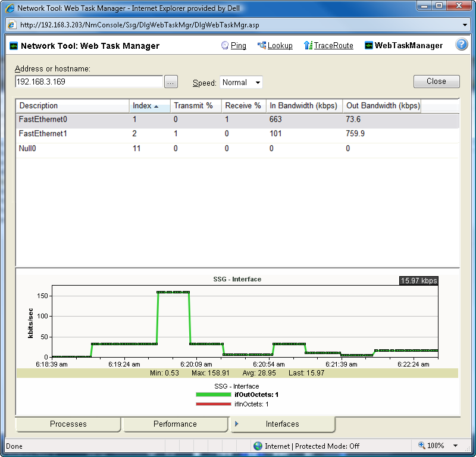The image size is (476, 457).
Task: Open the Help question mark icon
Action: (462, 45)
